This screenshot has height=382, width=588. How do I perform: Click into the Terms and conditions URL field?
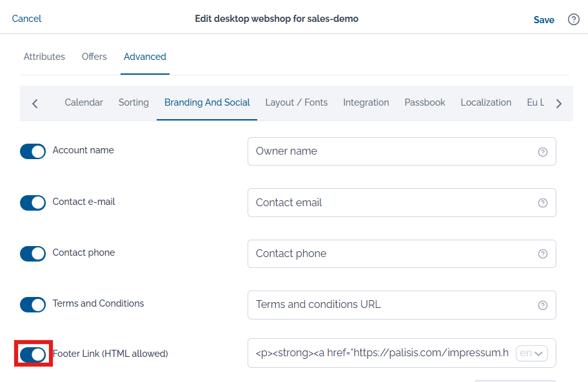pyautogui.click(x=402, y=305)
